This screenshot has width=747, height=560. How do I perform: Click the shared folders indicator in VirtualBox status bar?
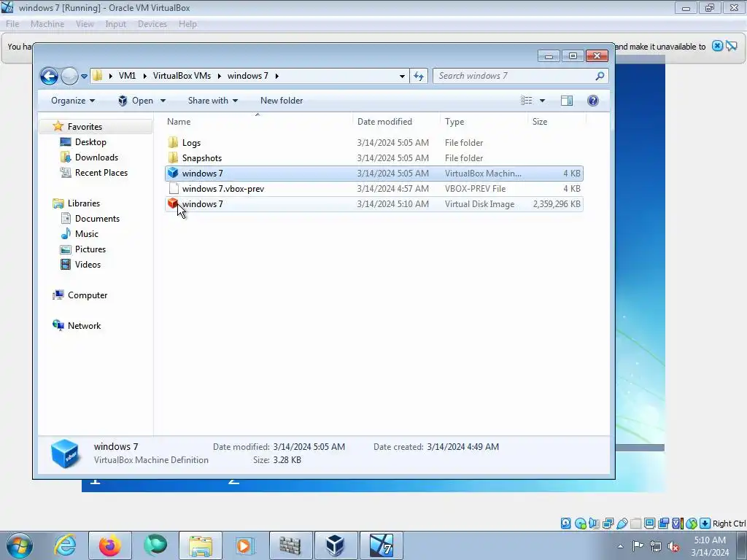635,524
